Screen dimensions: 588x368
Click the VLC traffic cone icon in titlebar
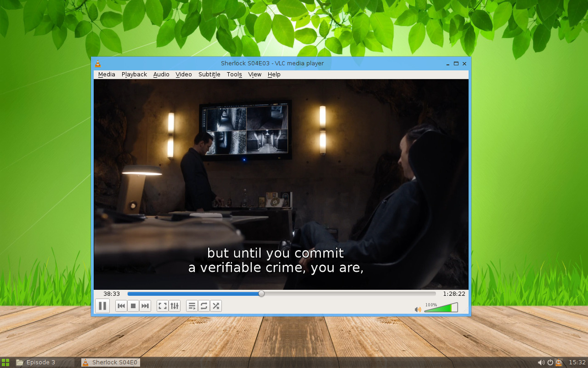pyautogui.click(x=98, y=63)
